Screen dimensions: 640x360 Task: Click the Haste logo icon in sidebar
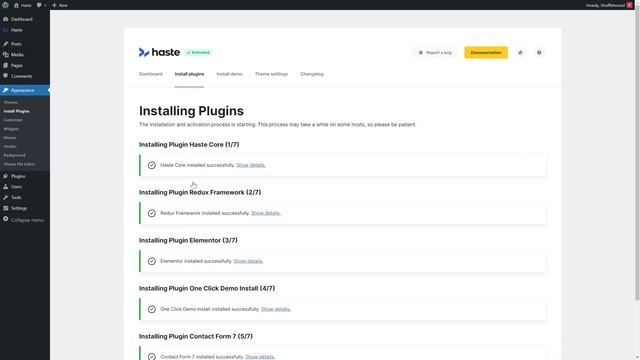[6, 30]
